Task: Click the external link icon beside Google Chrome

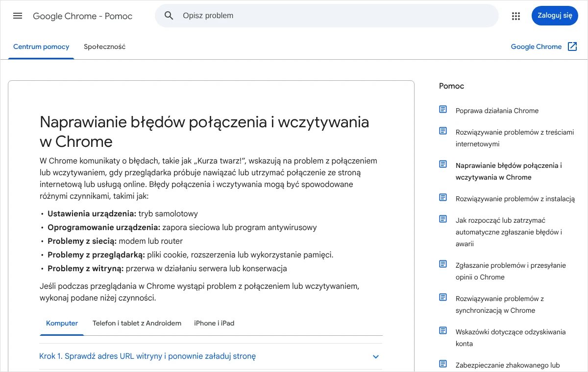Action: click(x=572, y=46)
